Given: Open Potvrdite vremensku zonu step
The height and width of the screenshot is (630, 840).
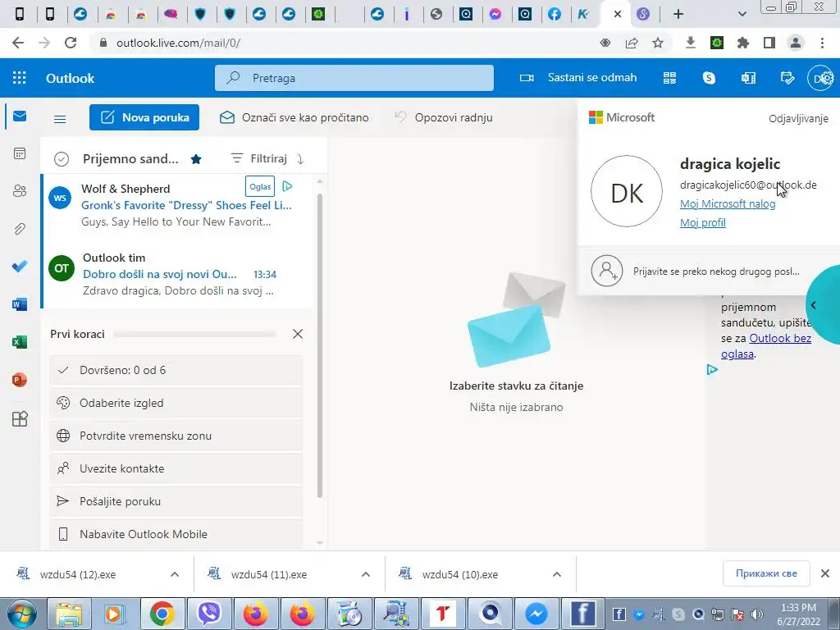Looking at the screenshot, I should [176, 436].
